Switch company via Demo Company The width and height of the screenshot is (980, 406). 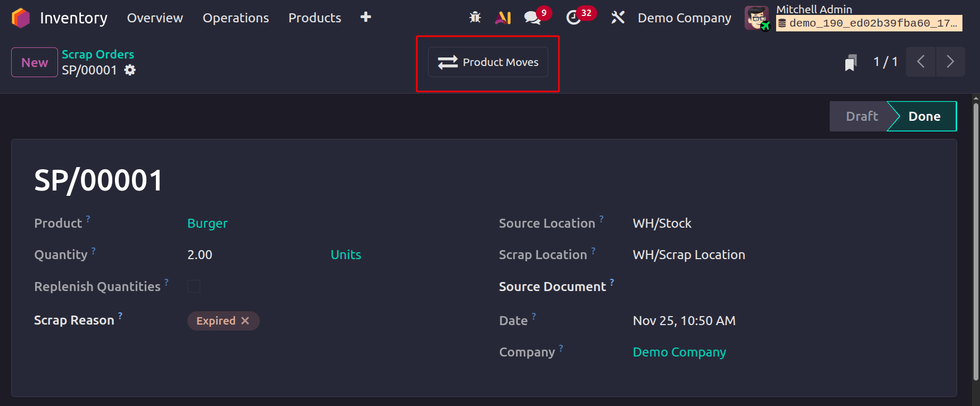pyautogui.click(x=685, y=18)
